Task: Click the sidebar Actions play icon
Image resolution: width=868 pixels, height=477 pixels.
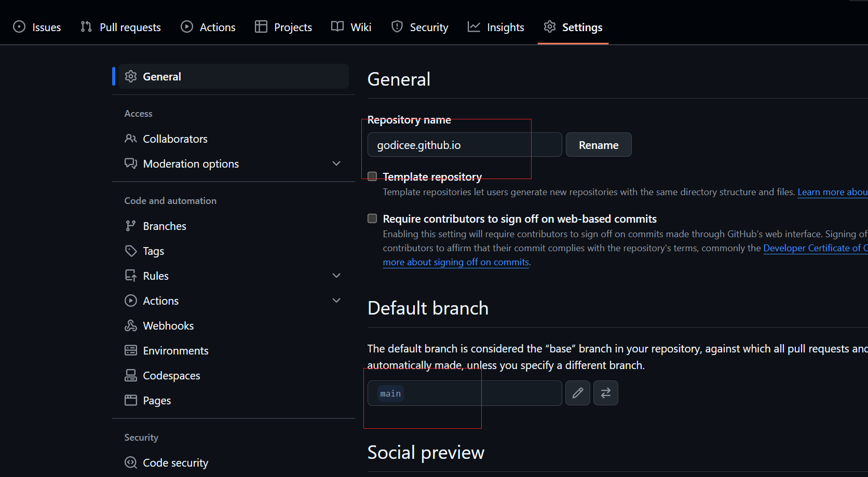Action: [131, 301]
